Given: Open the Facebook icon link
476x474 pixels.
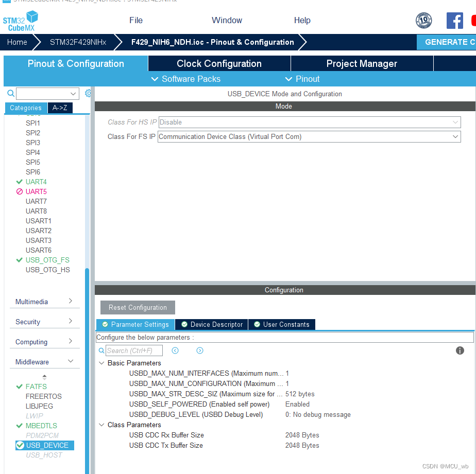Looking at the screenshot, I should (x=454, y=20).
